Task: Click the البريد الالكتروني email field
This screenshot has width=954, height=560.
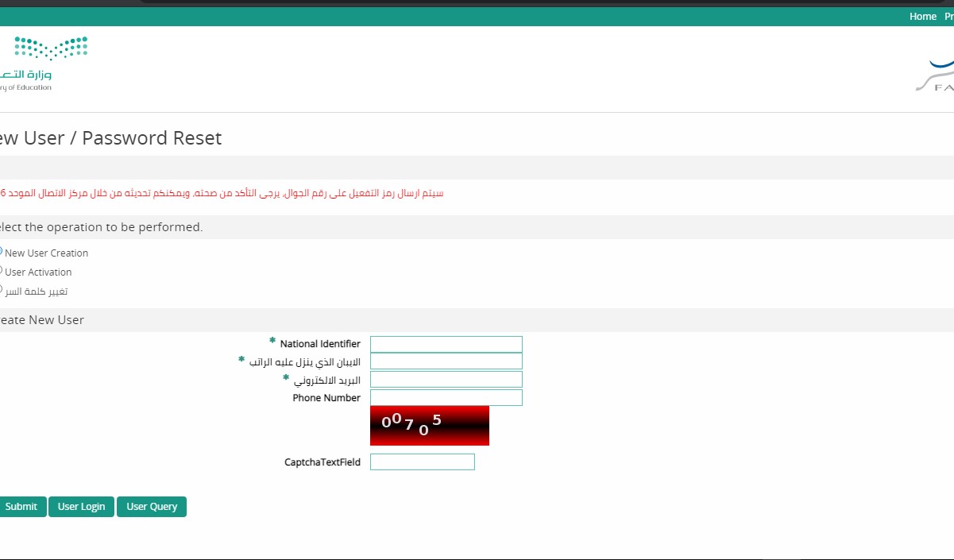Action: (x=446, y=380)
